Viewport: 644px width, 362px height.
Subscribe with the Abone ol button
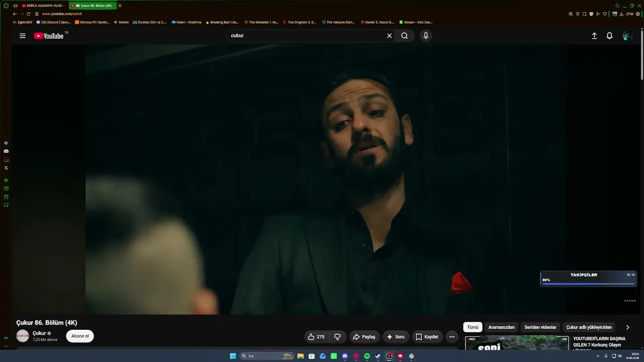point(80,336)
